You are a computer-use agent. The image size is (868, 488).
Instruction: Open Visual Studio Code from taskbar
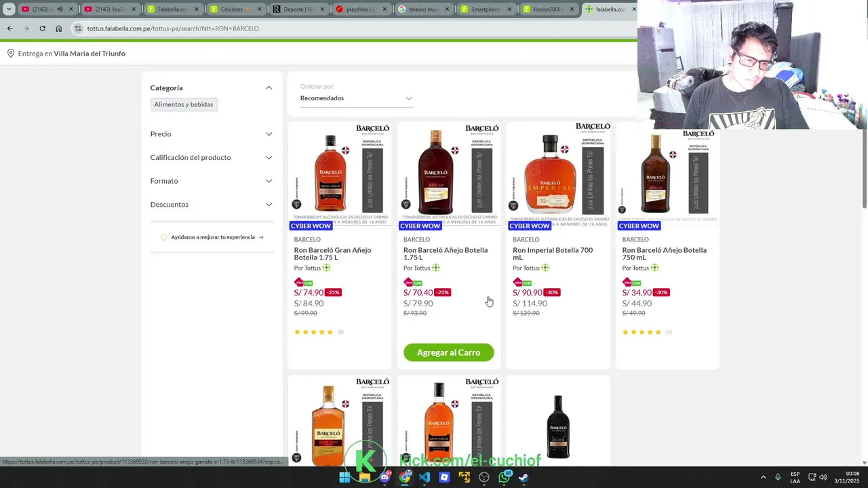coord(425,477)
